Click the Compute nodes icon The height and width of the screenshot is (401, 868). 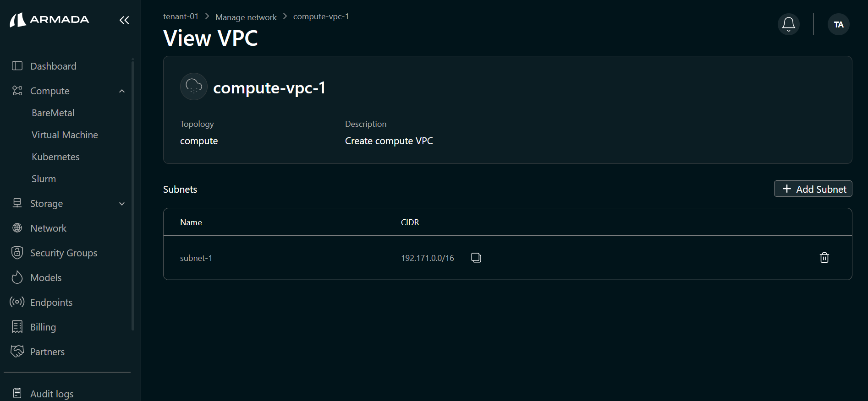pos(17,91)
